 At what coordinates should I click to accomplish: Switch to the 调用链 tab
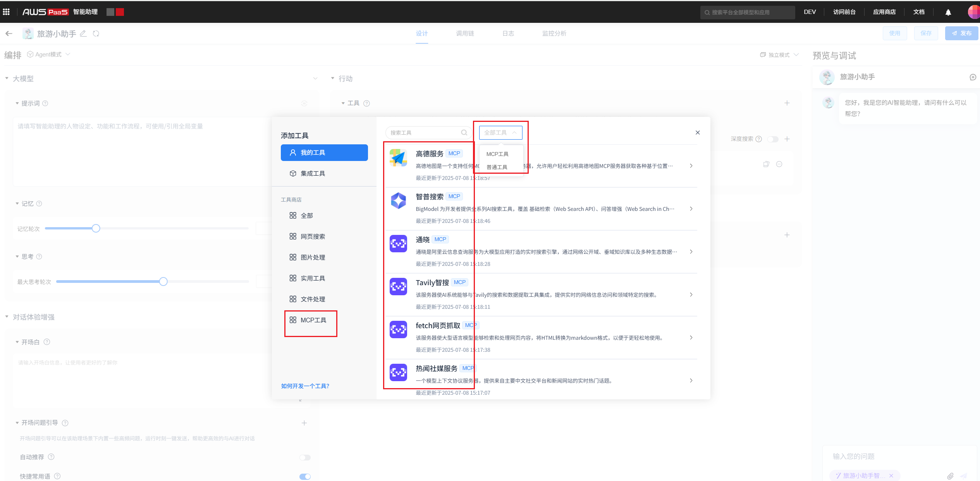(465, 34)
